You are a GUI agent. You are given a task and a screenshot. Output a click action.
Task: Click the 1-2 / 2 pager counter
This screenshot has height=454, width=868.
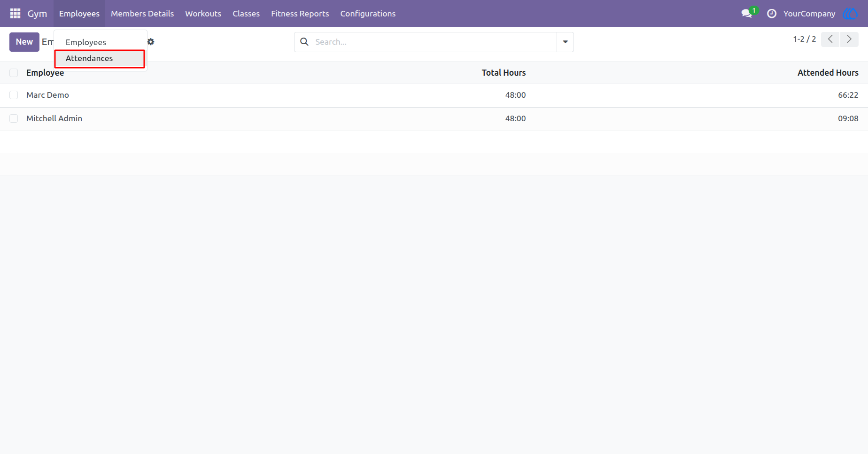[x=805, y=39]
